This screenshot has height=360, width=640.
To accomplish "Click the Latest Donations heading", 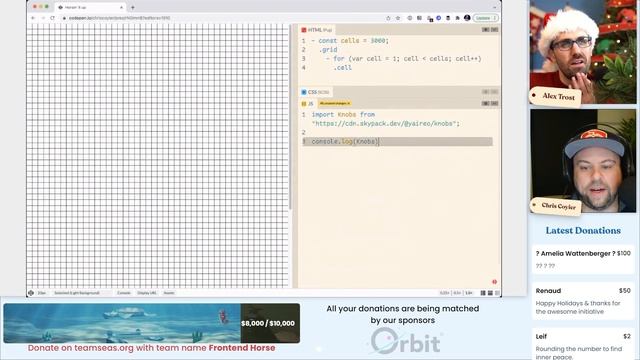I will pyautogui.click(x=583, y=231).
